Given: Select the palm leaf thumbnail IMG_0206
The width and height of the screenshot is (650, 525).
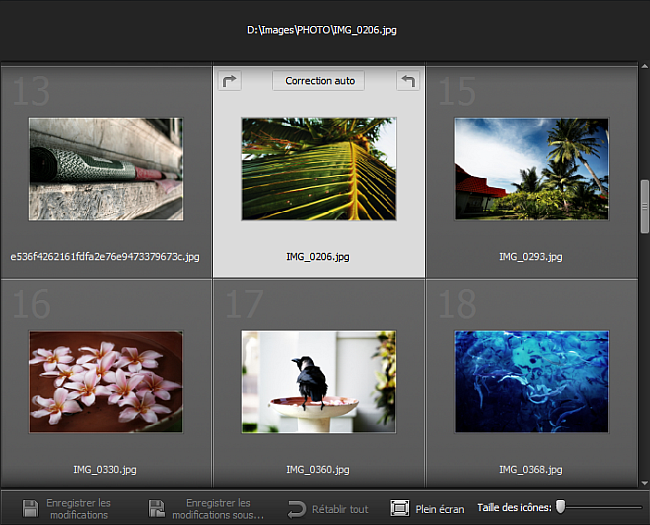Looking at the screenshot, I should (x=319, y=169).
